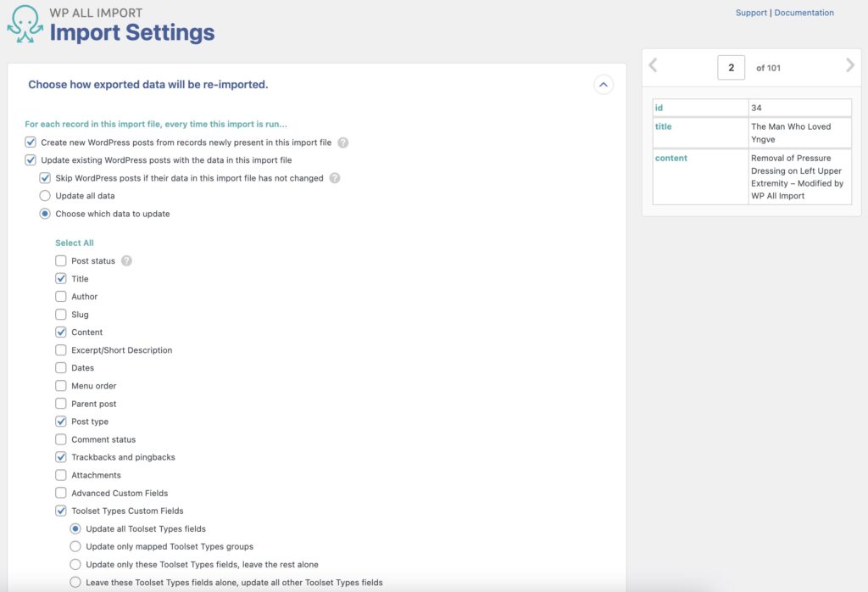Screen dimensions: 868x592
Task: Open the Support page link
Action: click(x=751, y=12)
